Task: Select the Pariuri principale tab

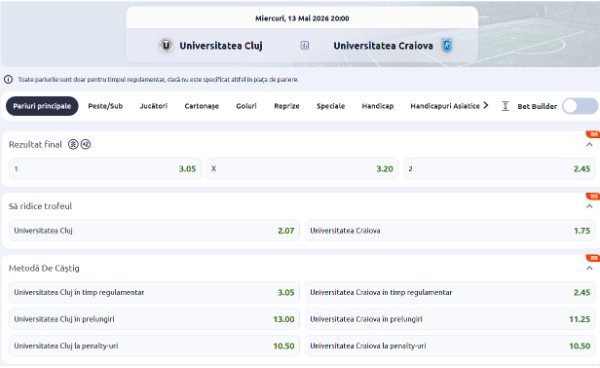Action: point(42,106)
